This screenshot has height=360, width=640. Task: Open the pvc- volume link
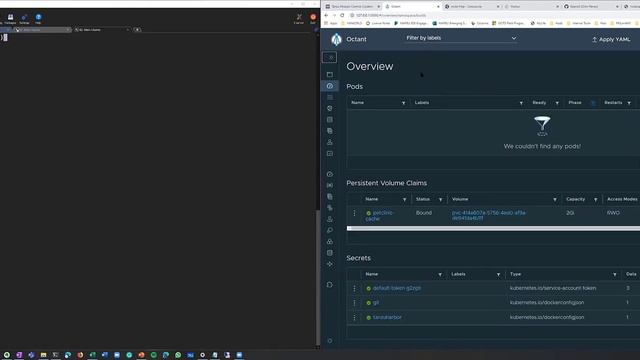pyautogui.click(x=489, y=215)
